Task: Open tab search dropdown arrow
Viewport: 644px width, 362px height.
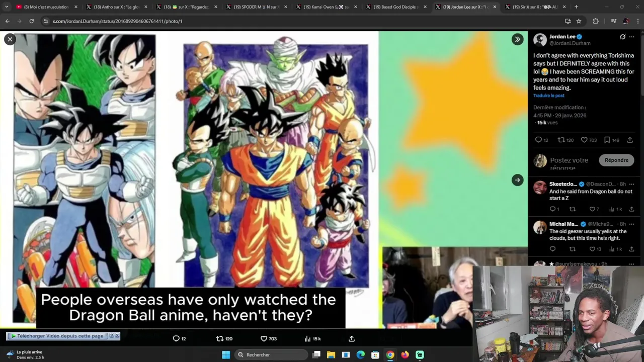Action: click(6, 7)
